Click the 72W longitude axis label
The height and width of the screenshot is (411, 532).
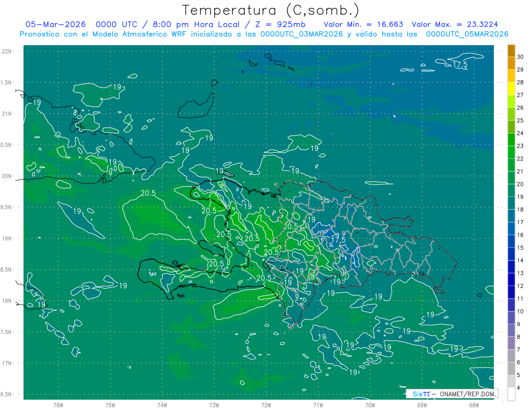tap(266, 405)
